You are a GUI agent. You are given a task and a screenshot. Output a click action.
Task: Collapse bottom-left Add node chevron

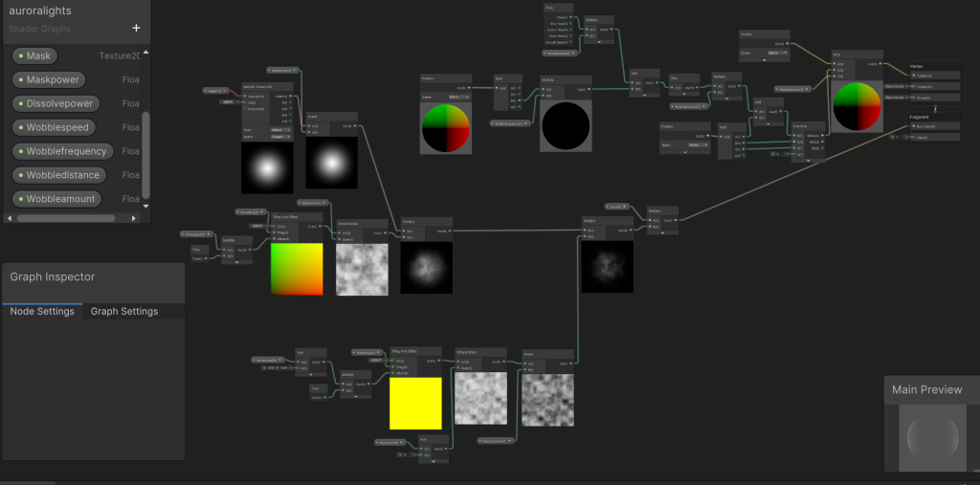(x=311, y=374)
